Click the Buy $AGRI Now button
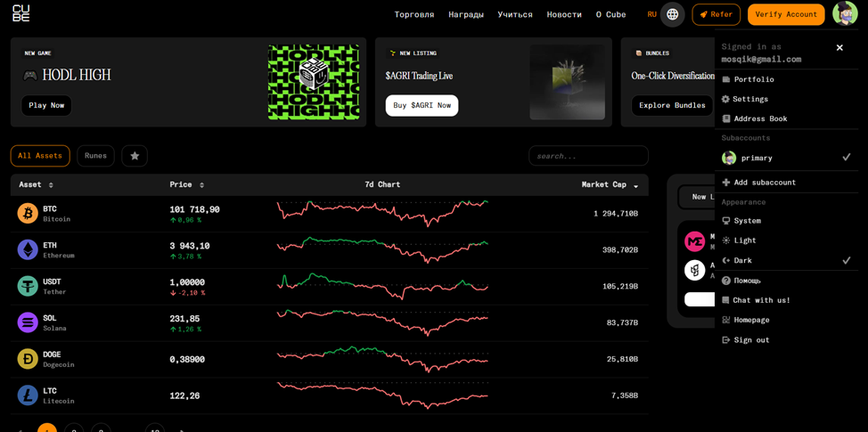 pos(422,106)
